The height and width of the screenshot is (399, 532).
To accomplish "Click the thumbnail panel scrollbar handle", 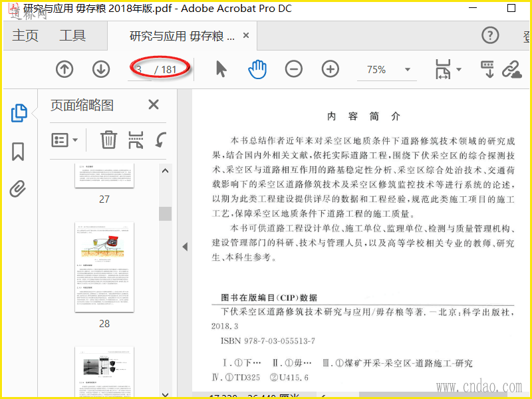I will point(165,213).
